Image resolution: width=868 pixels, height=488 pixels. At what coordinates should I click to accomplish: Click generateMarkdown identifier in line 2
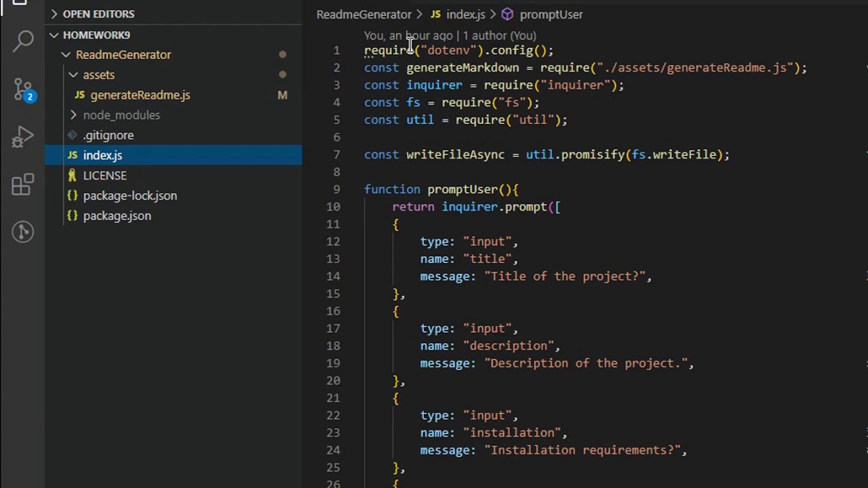(462, 68)
